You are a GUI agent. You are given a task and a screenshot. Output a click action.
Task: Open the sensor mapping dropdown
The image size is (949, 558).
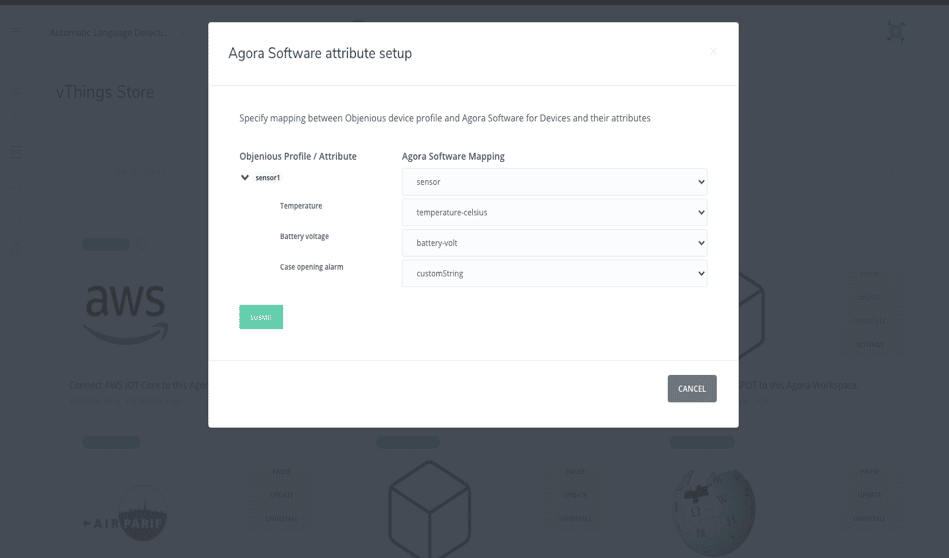pyautogui.click(x=554, y=182)
